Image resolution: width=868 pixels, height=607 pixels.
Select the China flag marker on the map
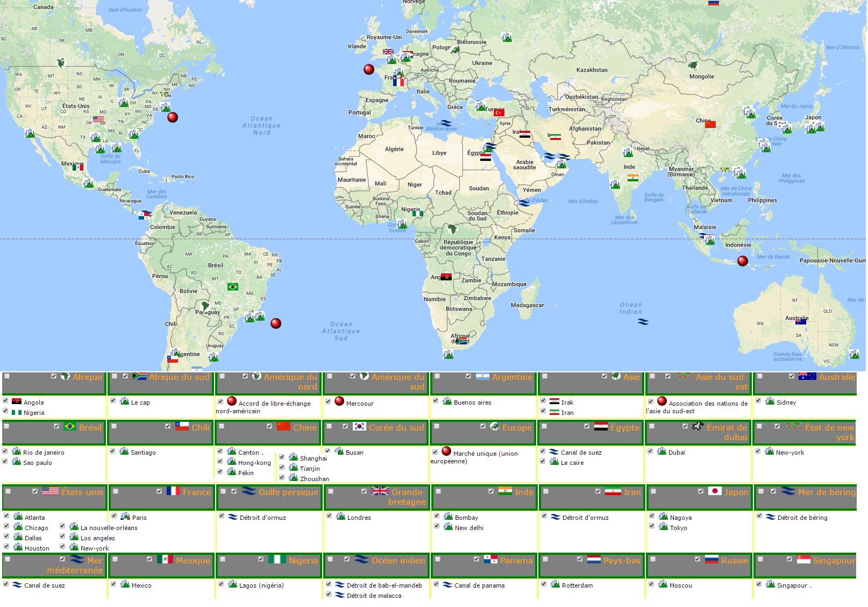[x=710, y=124]
